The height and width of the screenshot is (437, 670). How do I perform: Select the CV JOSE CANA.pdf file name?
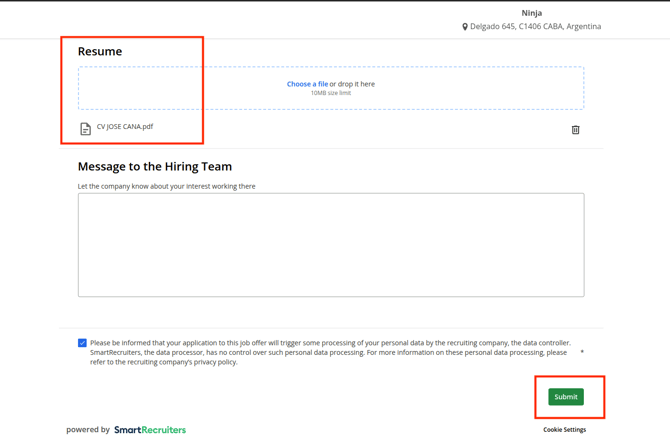(x=125, y=127)
